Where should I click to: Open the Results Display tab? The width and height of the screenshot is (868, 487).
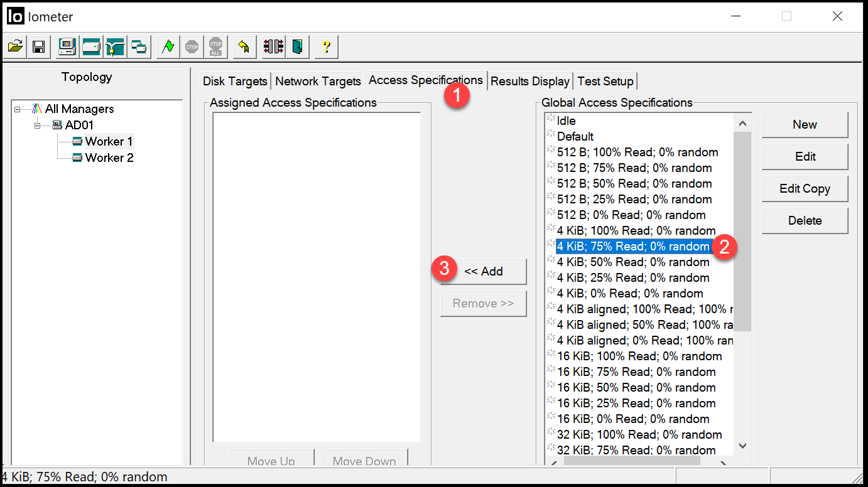click(x=529, y=82)
